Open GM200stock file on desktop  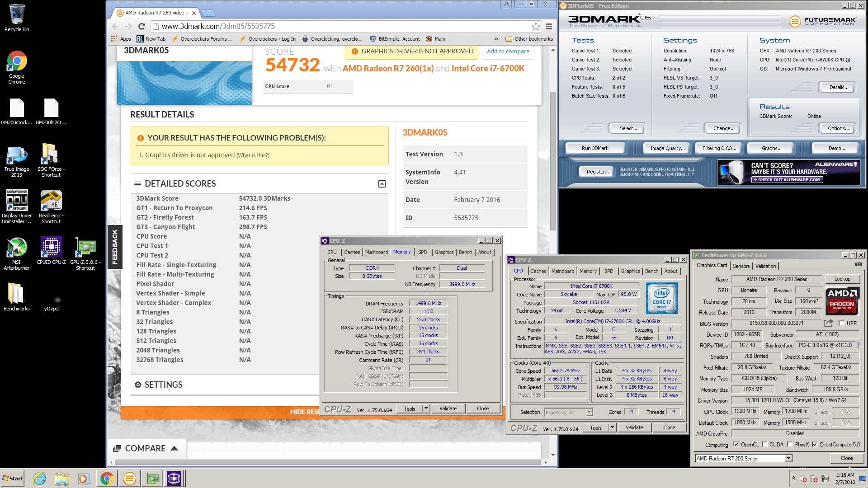(17, 112)
